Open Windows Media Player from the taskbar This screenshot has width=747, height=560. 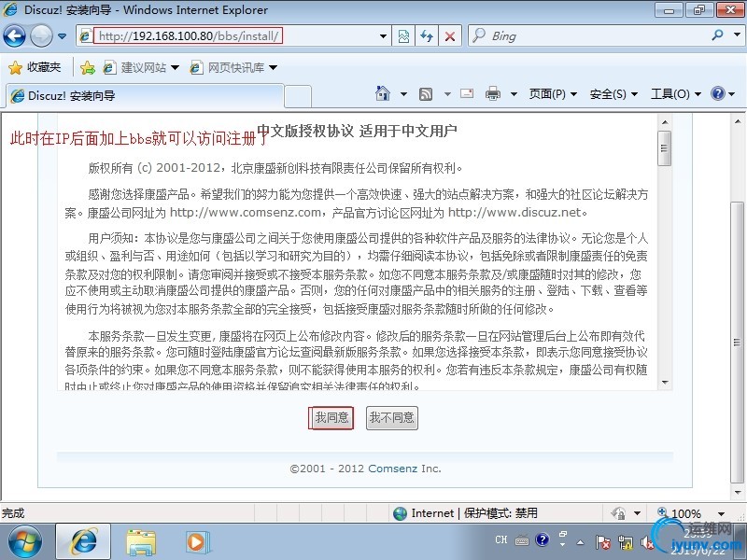tap(197, 542)
